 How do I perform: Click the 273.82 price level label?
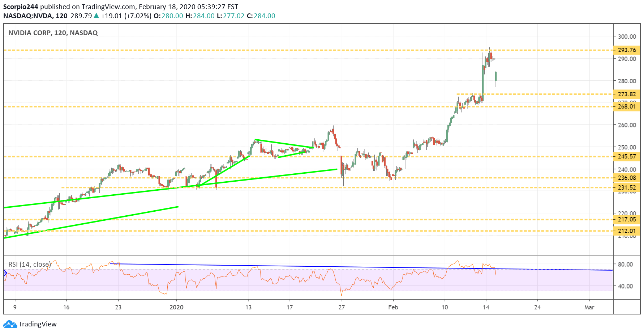pos(627,94)
